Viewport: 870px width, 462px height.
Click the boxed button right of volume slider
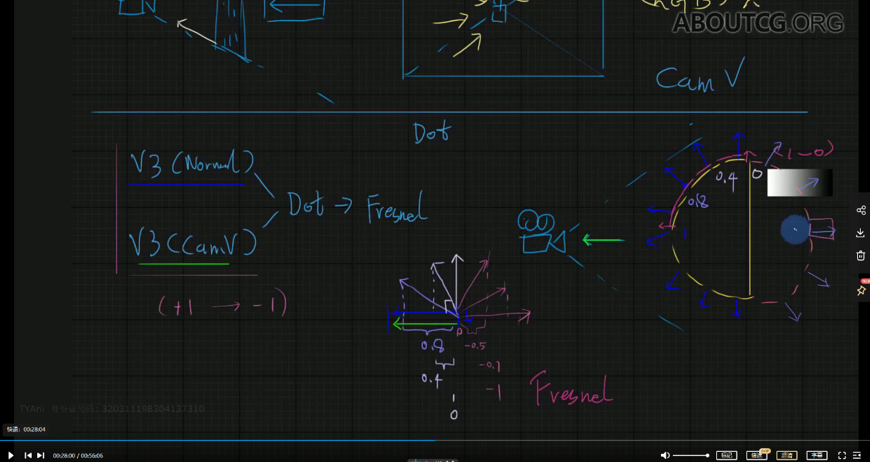726,456
